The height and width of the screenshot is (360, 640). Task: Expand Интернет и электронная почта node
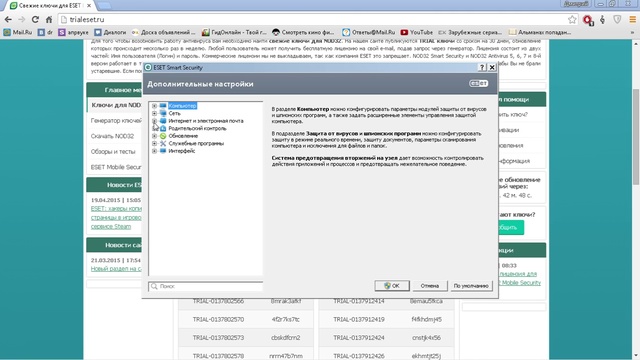[154, 121]
